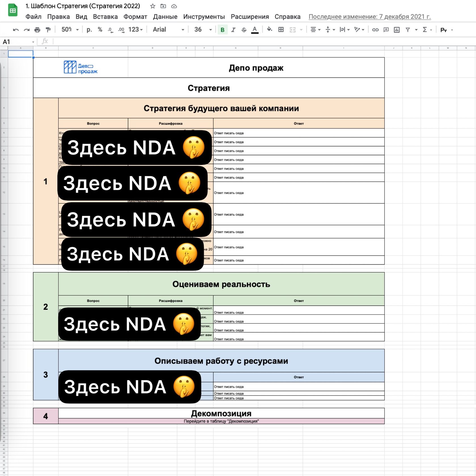Open the fill color picker
Image resolution: width=476 pixels, height=476 pixels.
click(269, 29)
